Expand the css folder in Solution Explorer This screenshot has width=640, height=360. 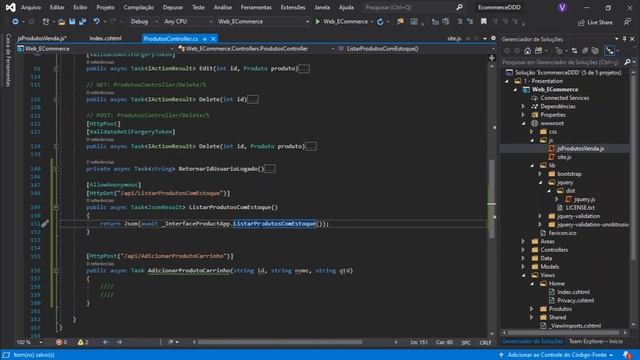coord(532,132)
